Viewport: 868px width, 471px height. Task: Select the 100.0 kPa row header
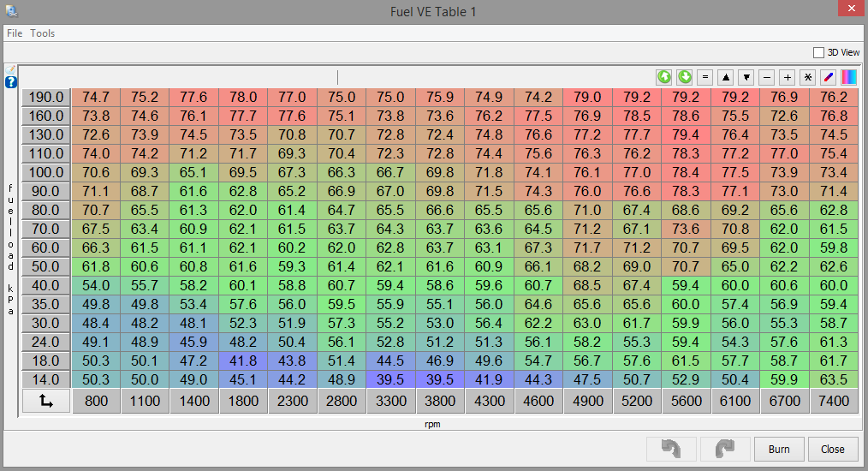pos(46,172)
